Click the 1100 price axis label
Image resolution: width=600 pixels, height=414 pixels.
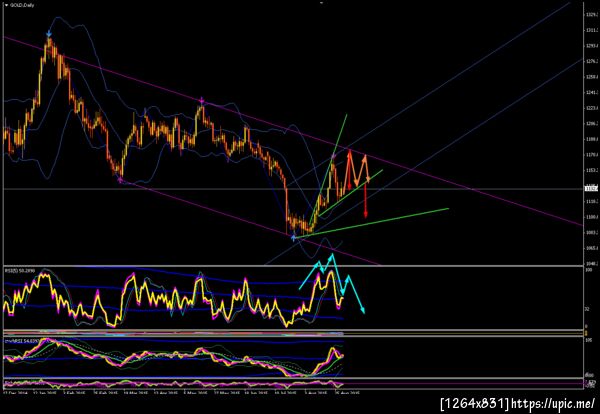592,217
